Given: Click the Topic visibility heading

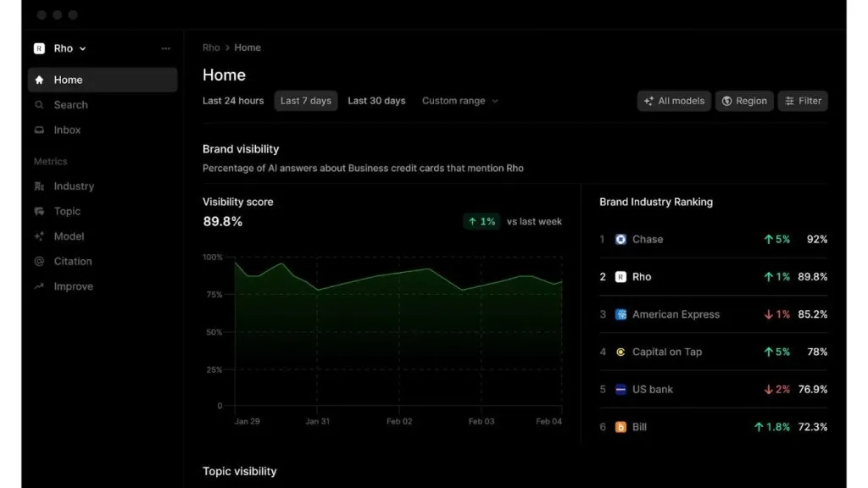Looking at the screenshot, I should click(239, 471).
